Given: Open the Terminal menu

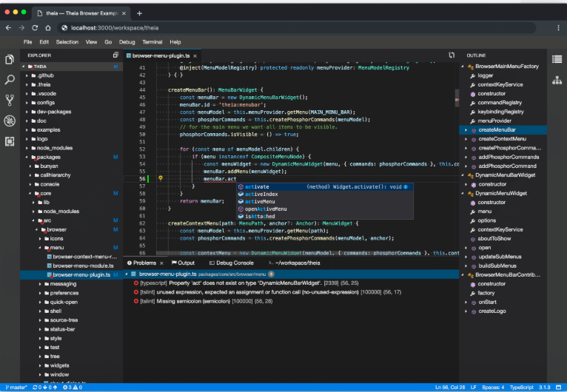Looking at the screenshot, I should tap(152, 42).
